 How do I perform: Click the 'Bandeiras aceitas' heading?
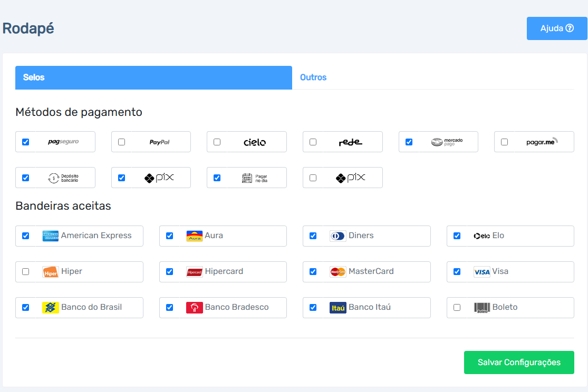[63, 205]
